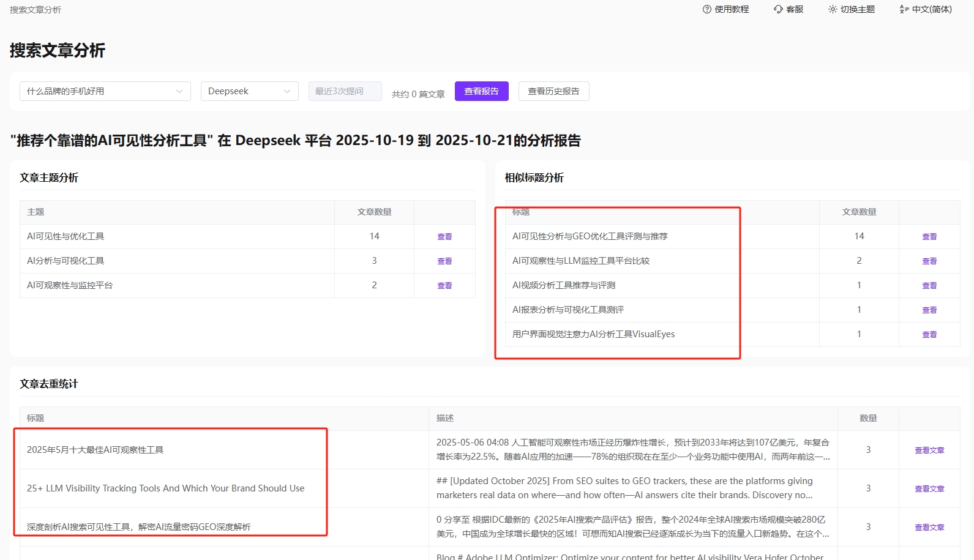The height and width of the screenshot is (560, 974).
Task: Expand the 什么品牌的手机好用 question dropdown
Action: [105, 91]
